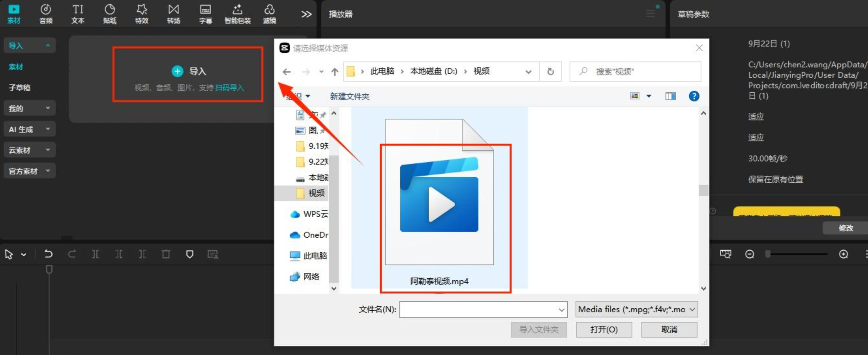Expand the 云素材 sidebar section

point(29,150)
